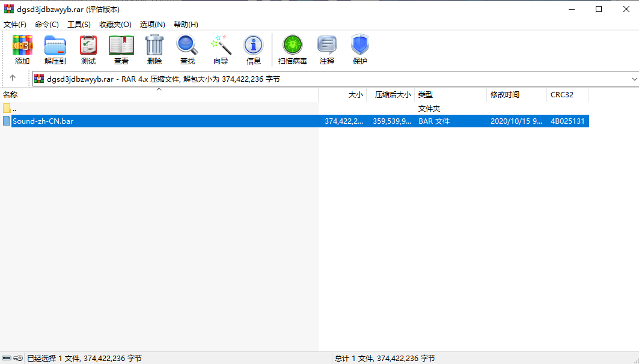Click the parent folder icon ".."
Image resolution: width=639 pixels, height=364 pixels.
click(x=7, y=108)
